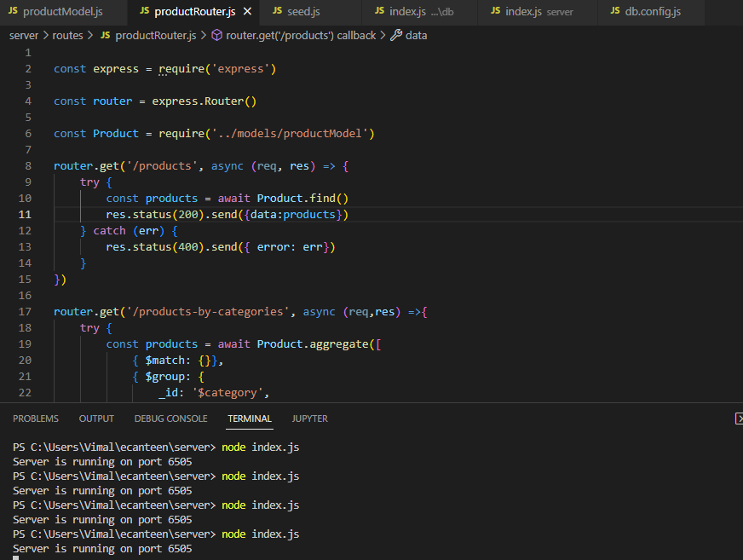Click the JS icon on productModel.js tab
This screenshot has height=560, width=743.
click(x=13, y=12)
